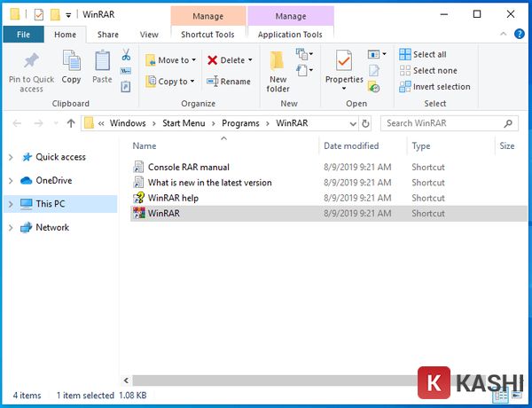
Task: Go up one folder with Up arrow
Action: (x=71, y=123)
